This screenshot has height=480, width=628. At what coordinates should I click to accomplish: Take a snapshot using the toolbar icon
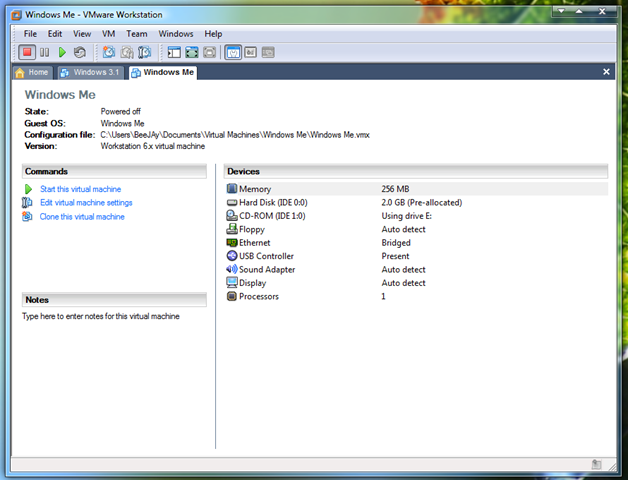pyautogui.click(x=109, y=52)
